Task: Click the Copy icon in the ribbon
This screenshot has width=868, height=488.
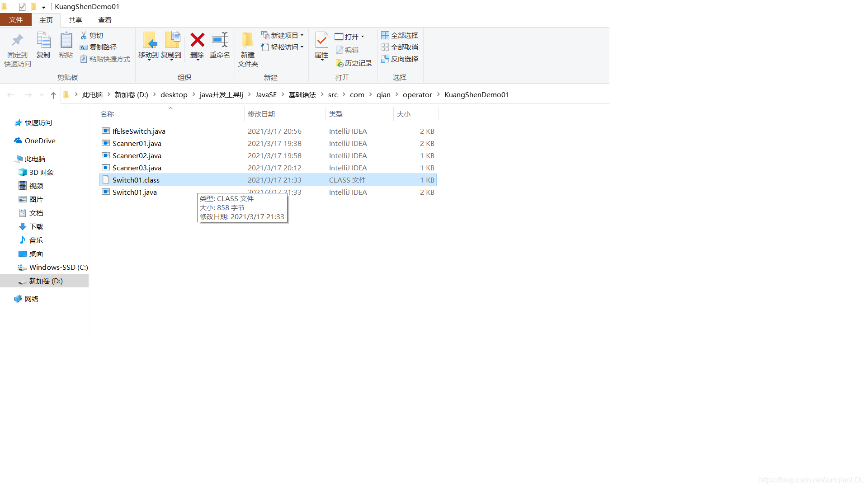Action: [x=43, y=40]
